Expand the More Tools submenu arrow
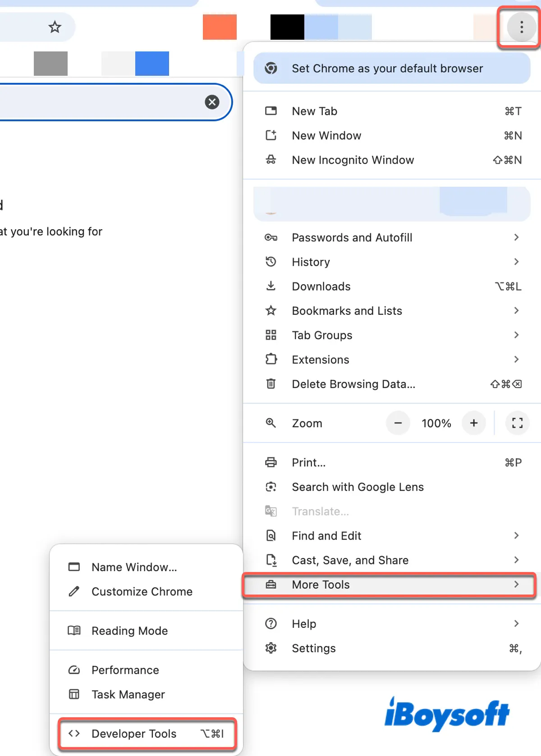 pyautogui.click(x=517, y=584)
